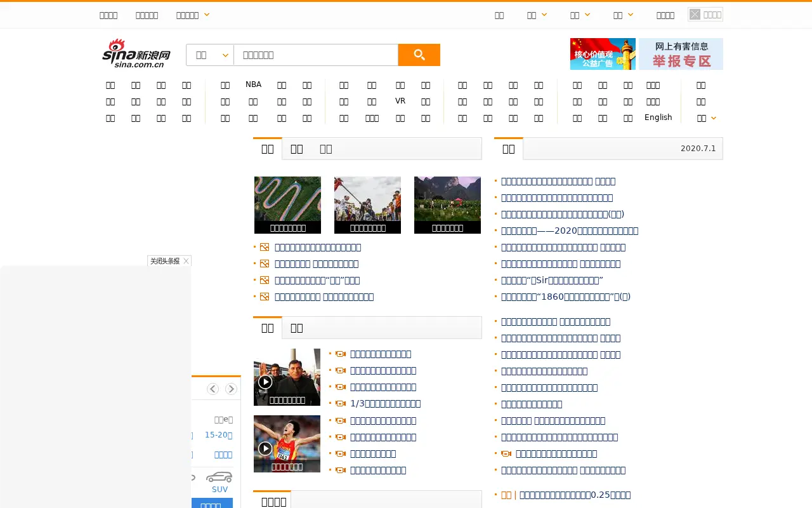
Task: Open the crowd with flag photo
Action: 367,205
